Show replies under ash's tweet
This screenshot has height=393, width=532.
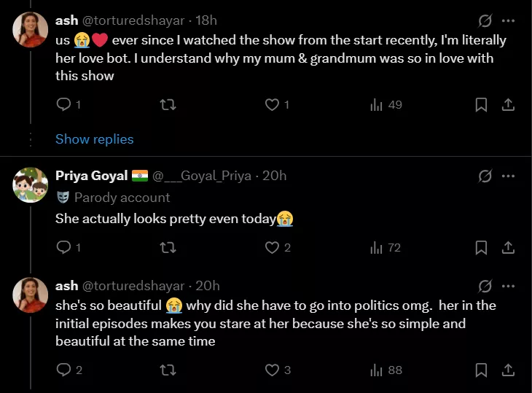tap(95, 139)
